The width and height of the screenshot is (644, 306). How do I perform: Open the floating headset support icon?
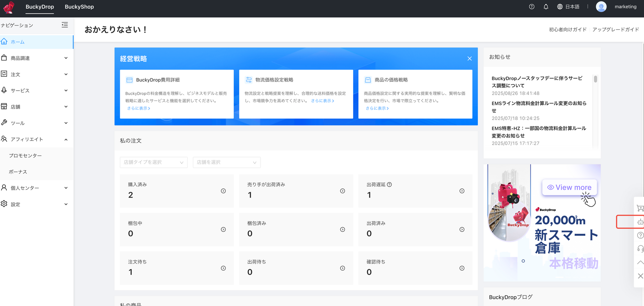click(x=640, y=249)
